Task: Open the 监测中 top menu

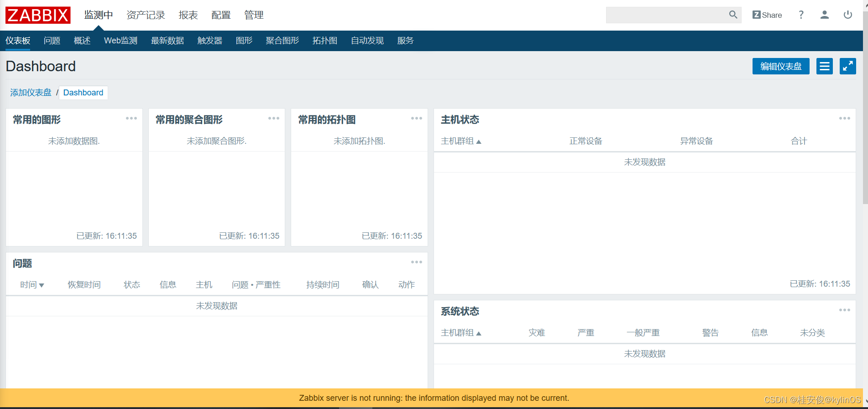Action: (99, 15)
